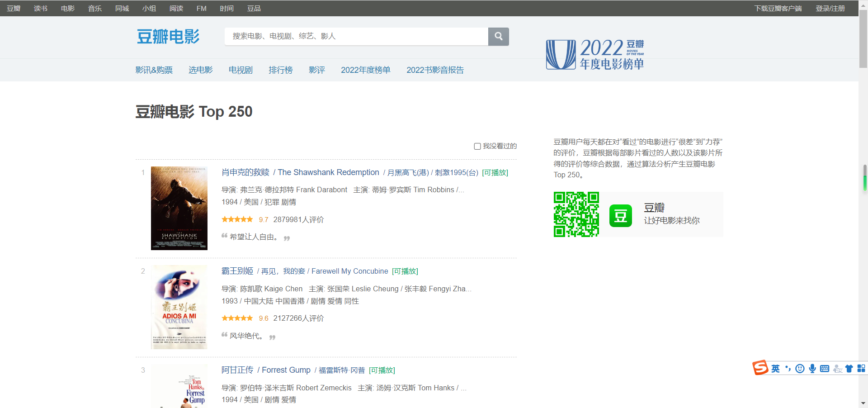Image resolution: width=868 pixels, height=408 pixels.
Task: Open the Forrest Gump poster thumbnail
Action: pos(179,386)
